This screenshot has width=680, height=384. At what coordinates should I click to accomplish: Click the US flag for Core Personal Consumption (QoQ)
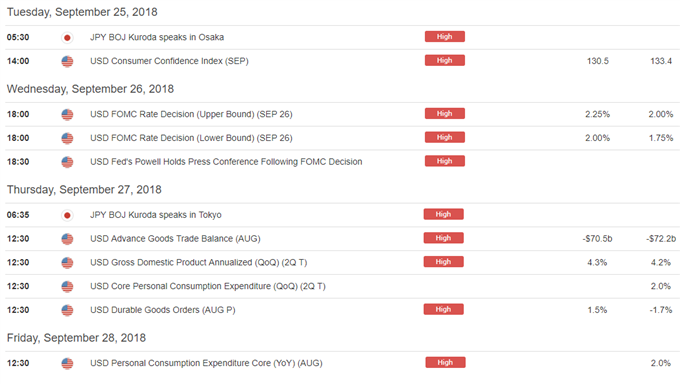(67, 287)
